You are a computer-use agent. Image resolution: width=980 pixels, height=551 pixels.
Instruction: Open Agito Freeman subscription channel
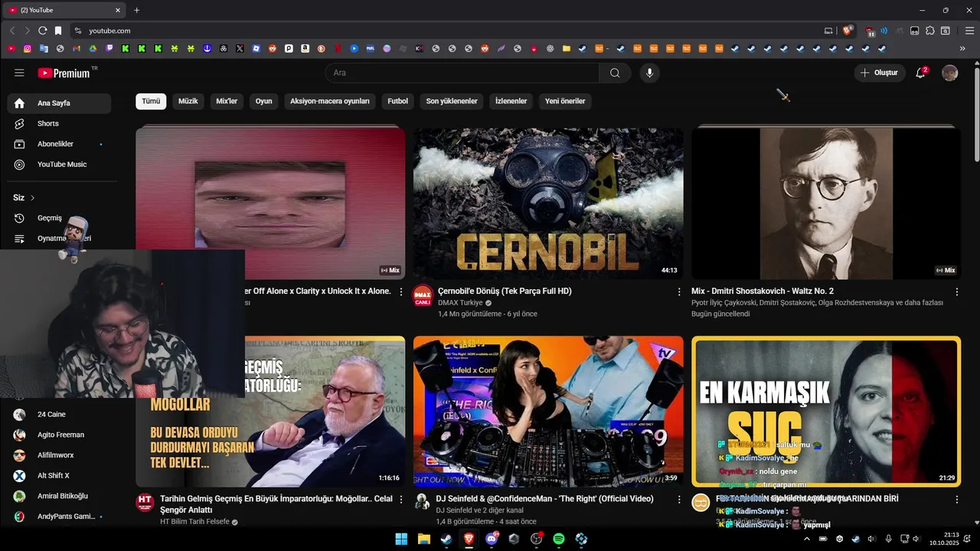coord(59,435)
